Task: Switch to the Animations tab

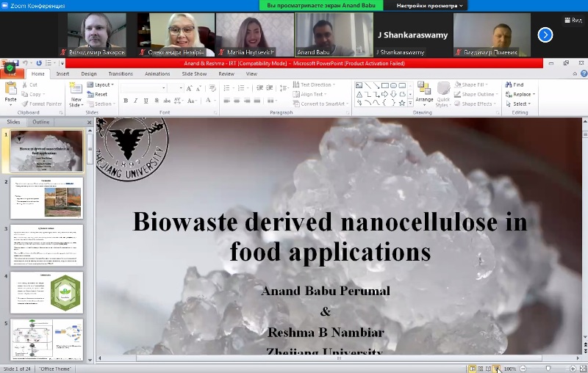Action: [x=157, y=73]
